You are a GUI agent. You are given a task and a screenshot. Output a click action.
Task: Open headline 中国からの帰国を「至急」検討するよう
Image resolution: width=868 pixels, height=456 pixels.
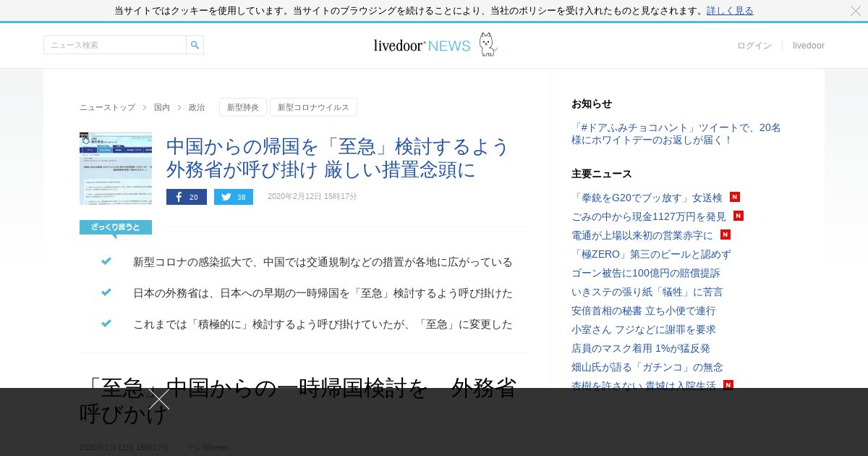(x=339, y=158)
